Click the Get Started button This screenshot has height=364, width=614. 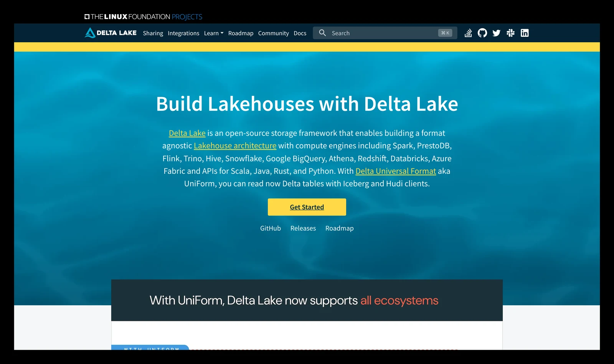[307, 207]
